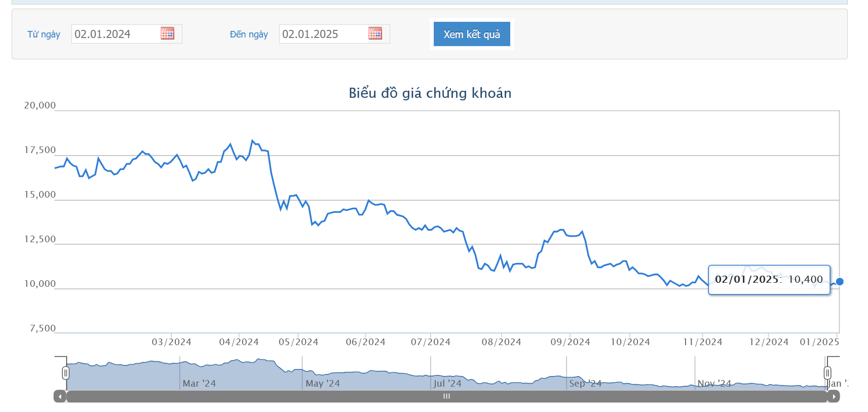
Task: Click the 07/2024 x-axis label
Action: (x=431, y=342)
